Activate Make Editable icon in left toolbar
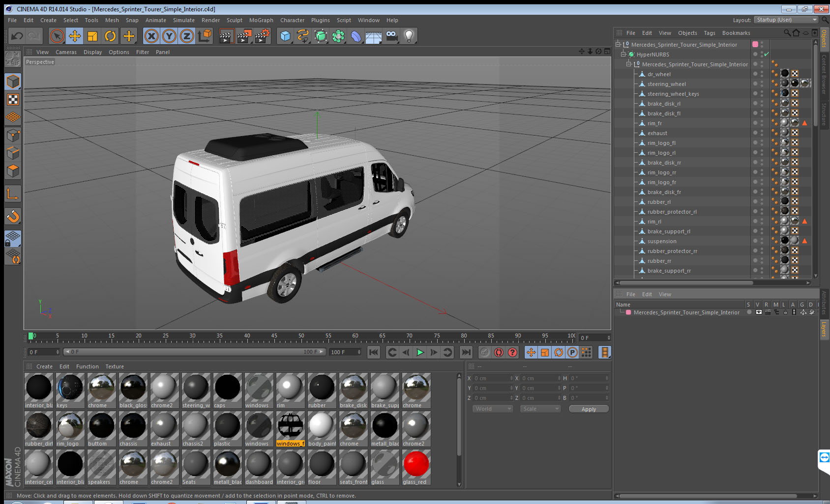The height and width of the screenshot is (504, 830). click(x=13, y=58)
